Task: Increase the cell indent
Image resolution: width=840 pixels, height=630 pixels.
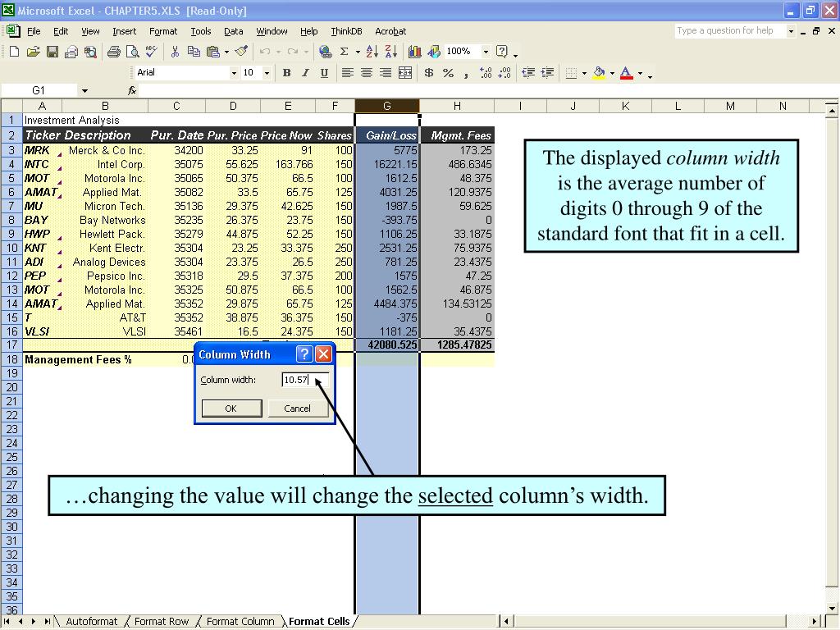Action: coord(547,73)
